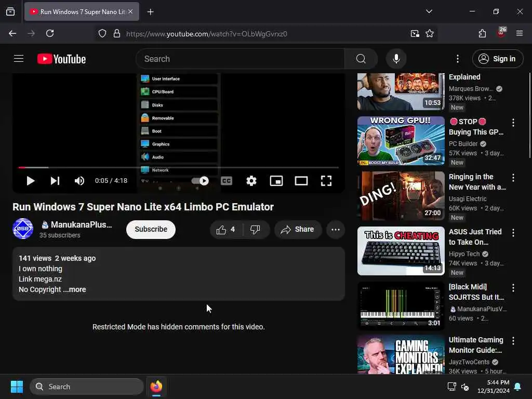Click Windows taskbar Search box

87,387
